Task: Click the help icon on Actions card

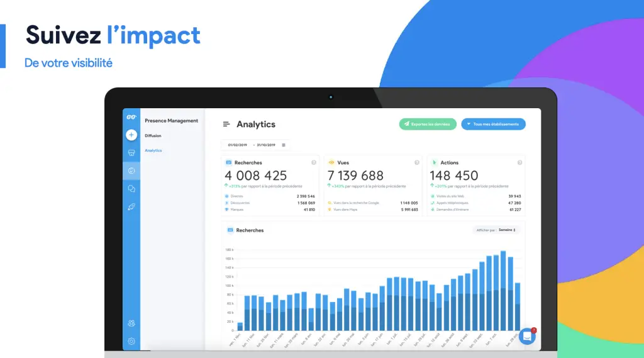Action: tap(519, 162)
